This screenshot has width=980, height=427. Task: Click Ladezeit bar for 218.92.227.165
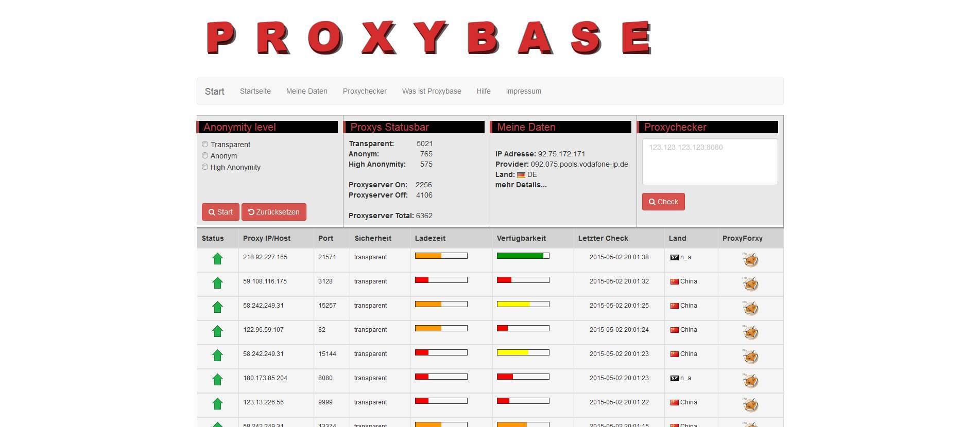tap(441, 256)
